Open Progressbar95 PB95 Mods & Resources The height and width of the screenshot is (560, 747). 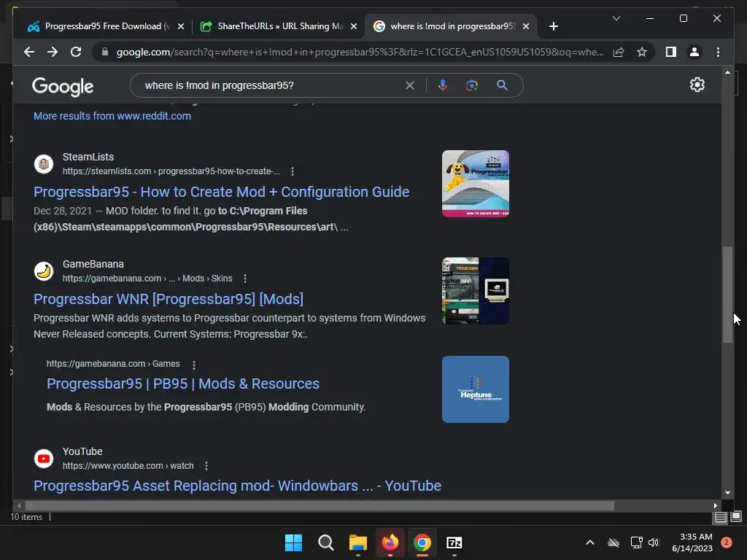(183, 384)
